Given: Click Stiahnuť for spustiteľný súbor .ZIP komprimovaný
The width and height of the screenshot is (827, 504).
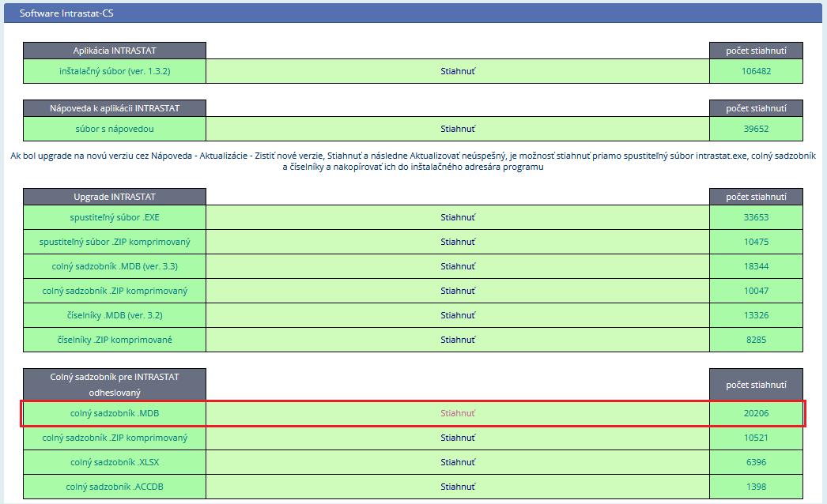Looking at the screenshot, I should pos(458,242).
